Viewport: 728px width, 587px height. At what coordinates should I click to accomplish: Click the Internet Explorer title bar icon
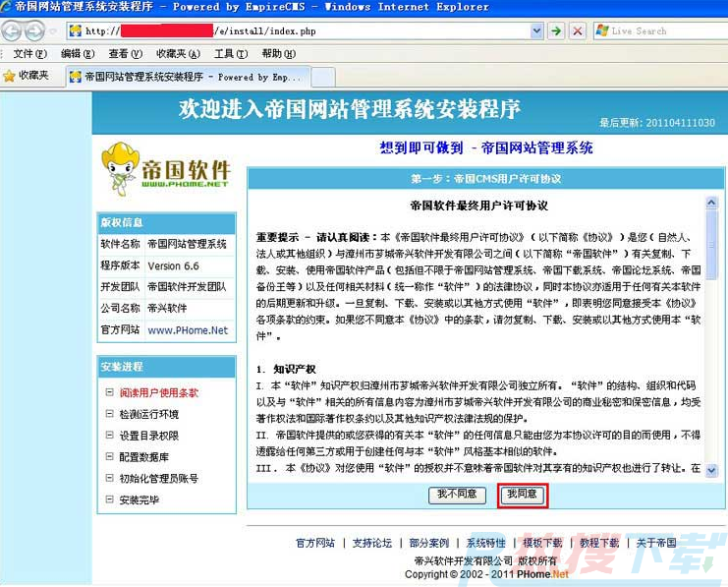6,7
